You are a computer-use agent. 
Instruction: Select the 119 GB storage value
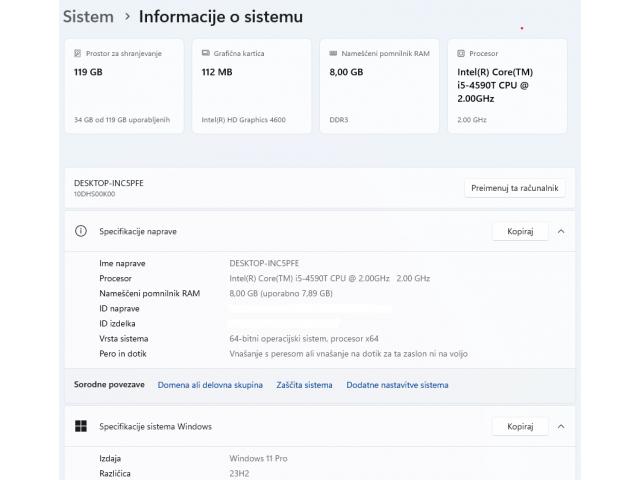pyautogui.click(x=89, y=71)
